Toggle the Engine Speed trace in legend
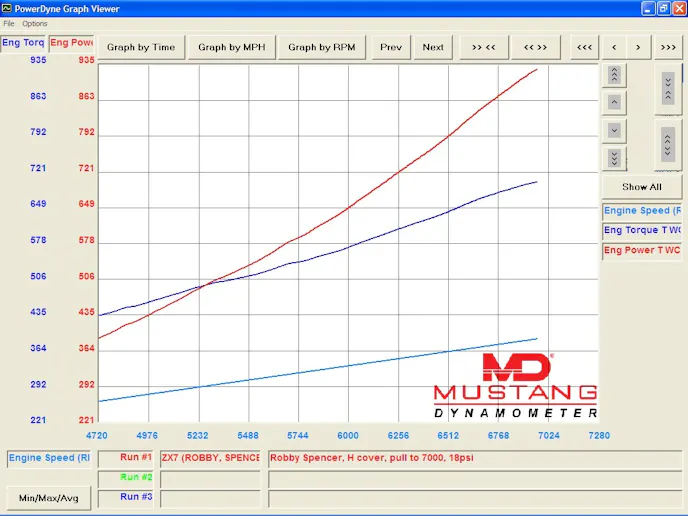 pyautogui.click(x=642, y=211)
